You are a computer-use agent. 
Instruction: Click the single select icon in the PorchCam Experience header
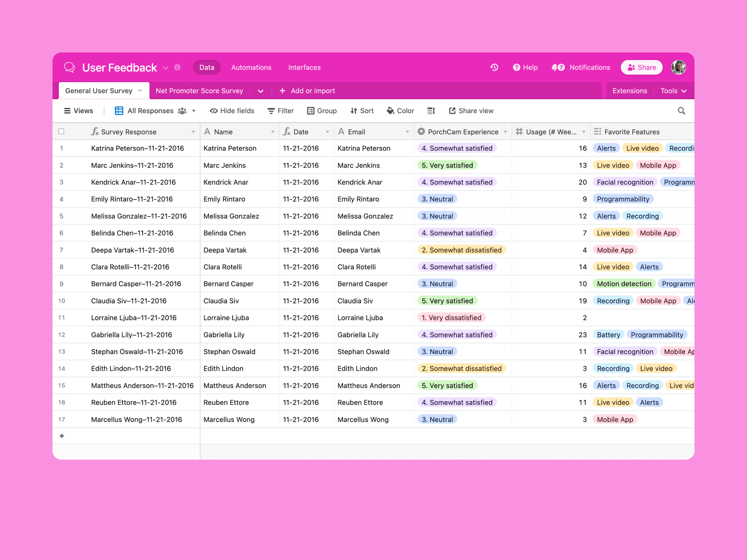421,131
